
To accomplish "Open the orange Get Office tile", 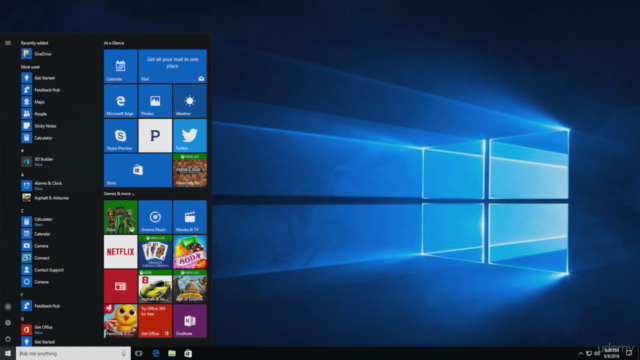I will pos(155,321).
